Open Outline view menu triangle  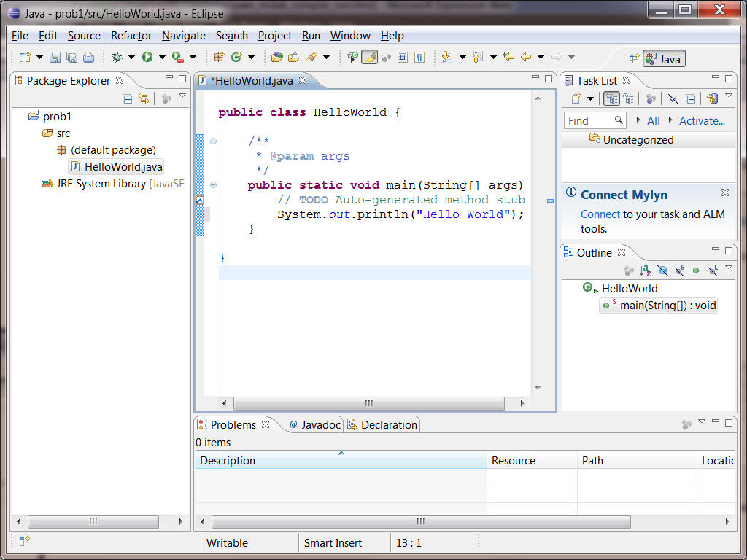coord(729,268)
